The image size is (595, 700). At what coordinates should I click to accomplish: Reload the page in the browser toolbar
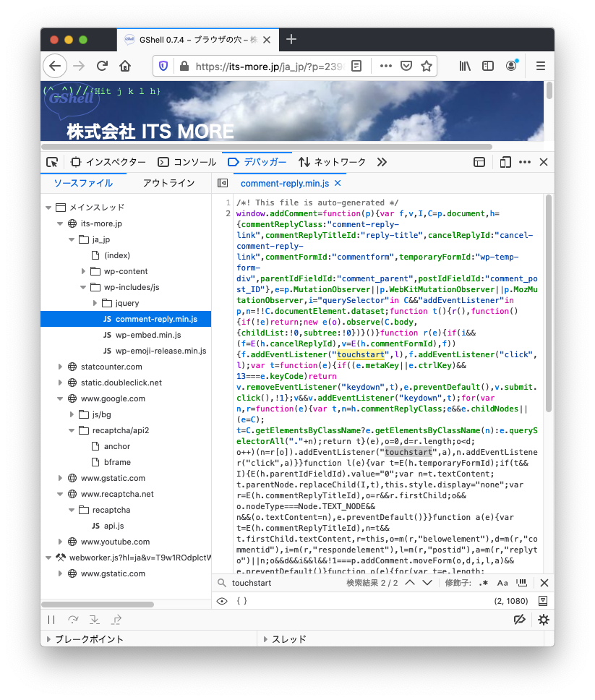pyautogui.click(x=102, y=66)
